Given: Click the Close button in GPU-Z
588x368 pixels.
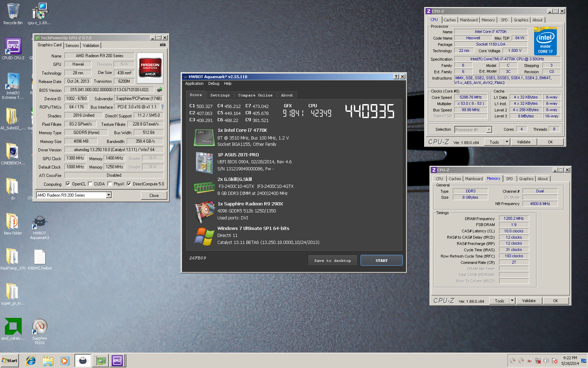Looking at the screenshot, I should click(154, 196).
